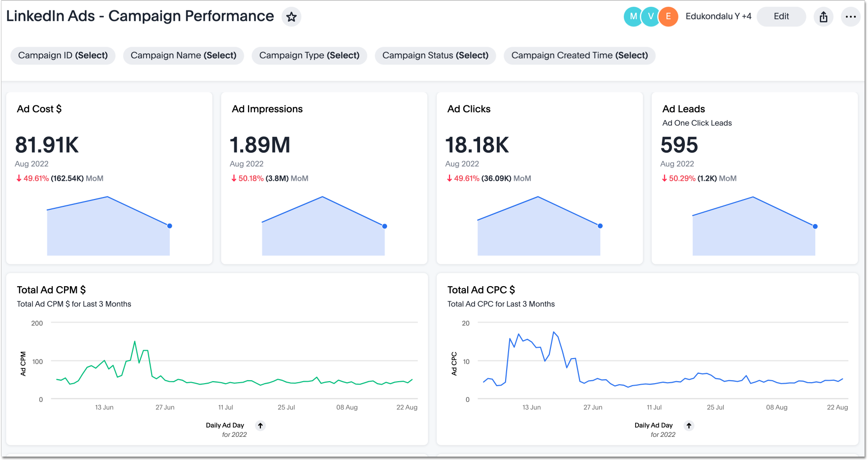Click the V user avatar
Viewport: 868px width, 461px height.
(650, 17)
